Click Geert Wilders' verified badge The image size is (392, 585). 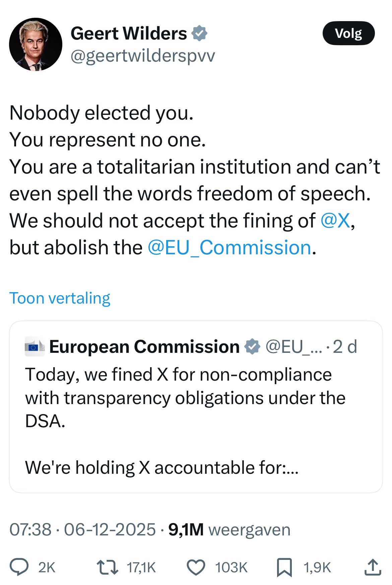(x=199, y=34)
